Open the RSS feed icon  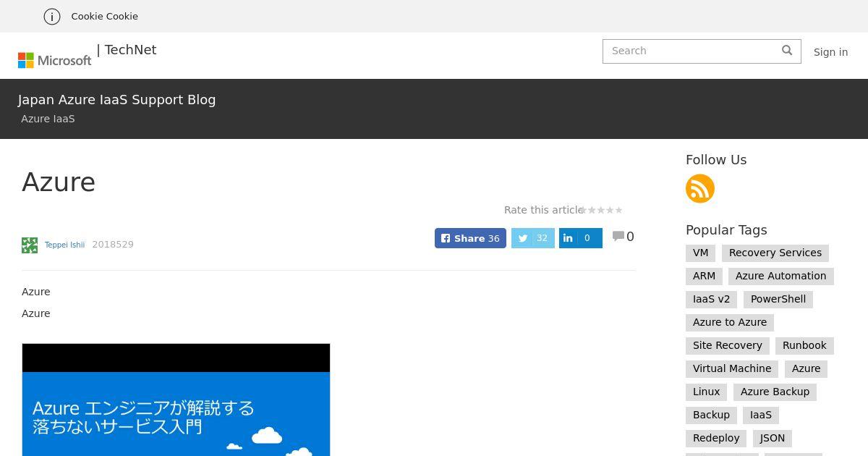coord(700,189)
